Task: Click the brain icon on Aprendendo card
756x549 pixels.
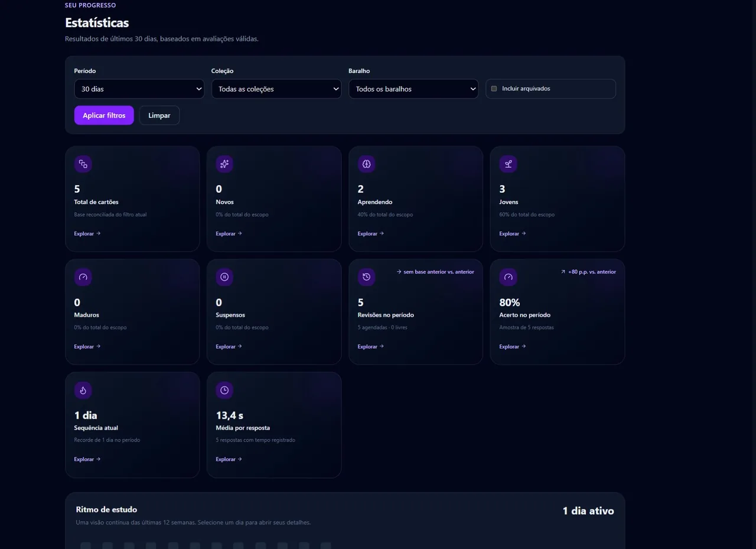Action: coord(366,164)
